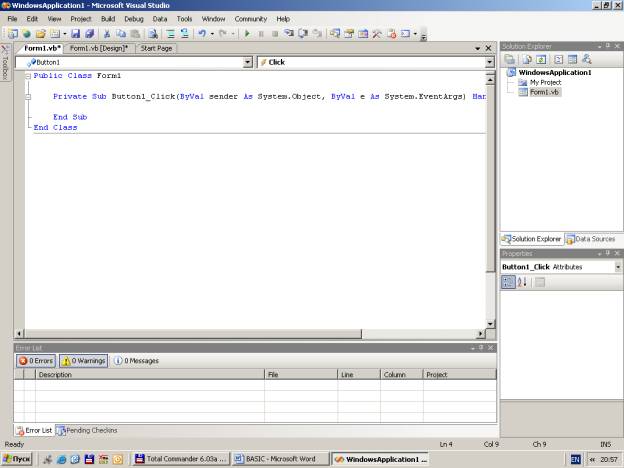Click Refresh icon in Solution Explorer

(x=541, y=60)
